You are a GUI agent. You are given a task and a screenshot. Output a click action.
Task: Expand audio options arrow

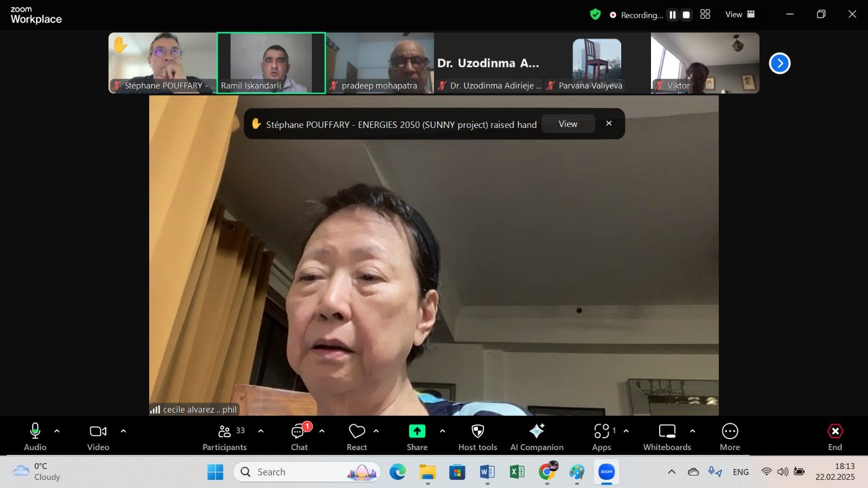click(x=57, y=432)
